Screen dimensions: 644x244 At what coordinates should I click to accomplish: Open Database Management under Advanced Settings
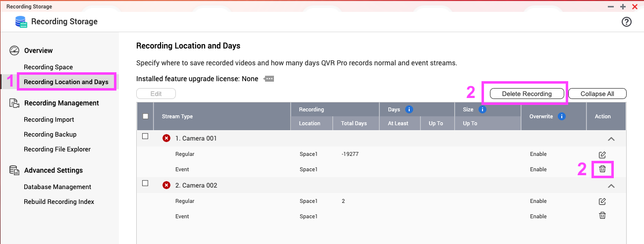coord(57,187)
